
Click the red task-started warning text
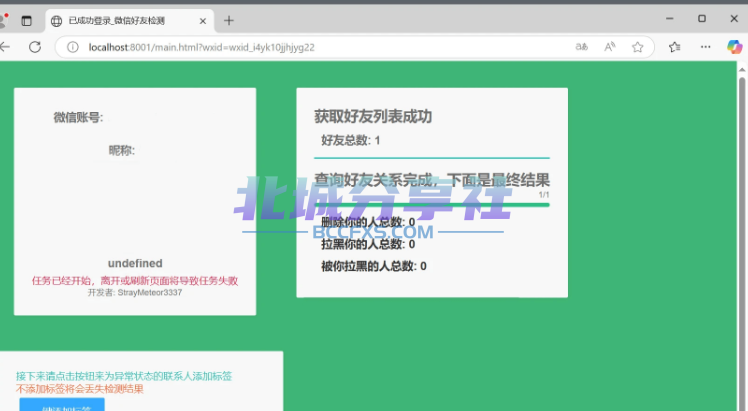click(x=135, y=281)
